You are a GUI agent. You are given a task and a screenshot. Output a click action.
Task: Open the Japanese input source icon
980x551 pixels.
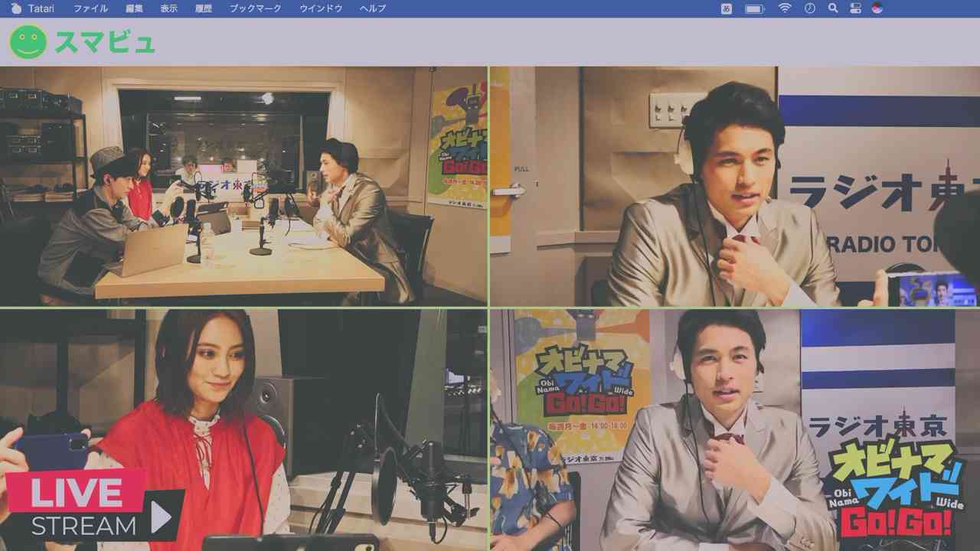[x=726, y=8]
